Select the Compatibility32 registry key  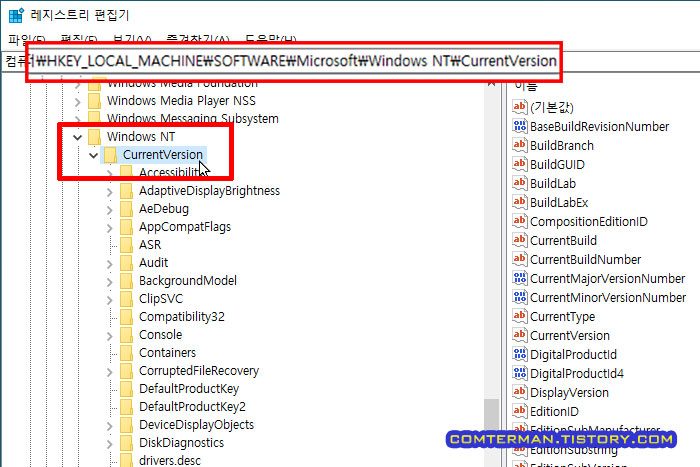pyautogui.click(x=182, y=317)
